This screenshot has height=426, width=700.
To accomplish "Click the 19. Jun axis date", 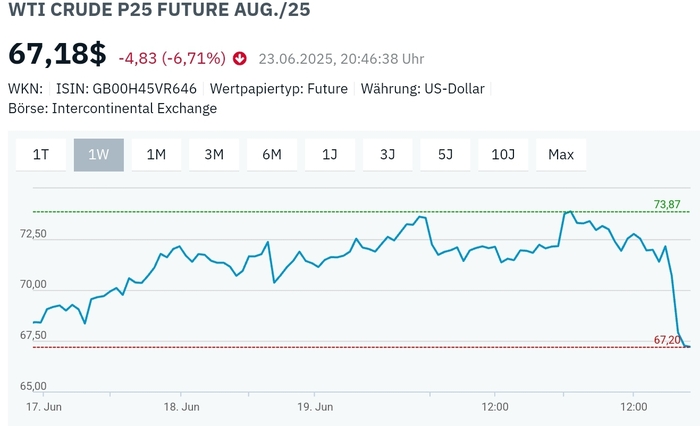I will [x=315, y=407].
